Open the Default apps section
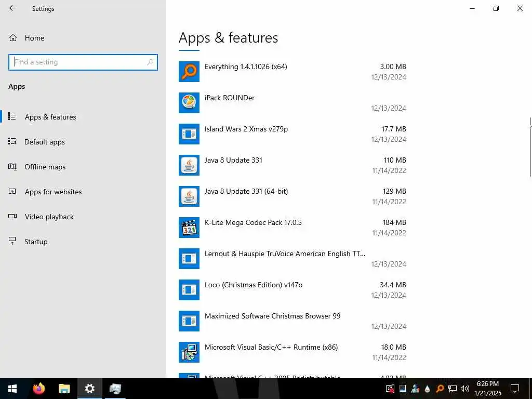 click(83, 142)
